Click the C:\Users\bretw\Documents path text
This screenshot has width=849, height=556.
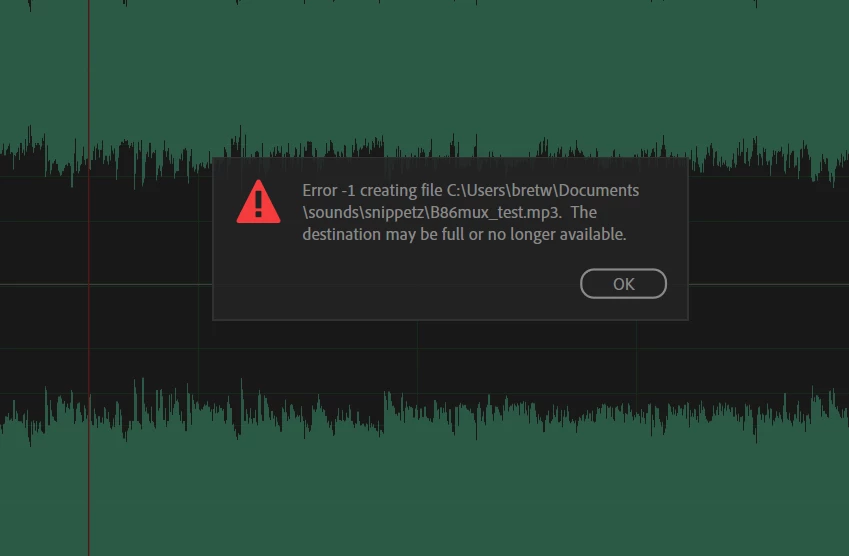click(x=543, y=191)
